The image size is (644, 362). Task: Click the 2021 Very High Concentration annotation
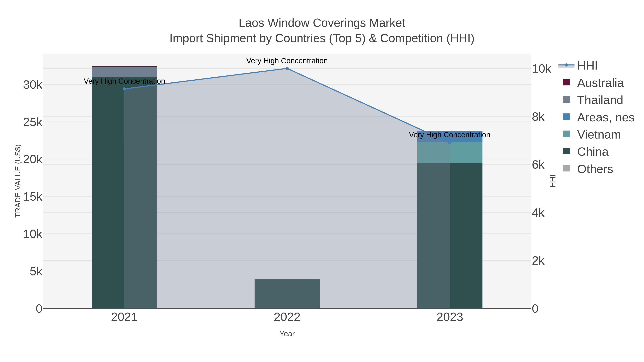tap(124, 81)
